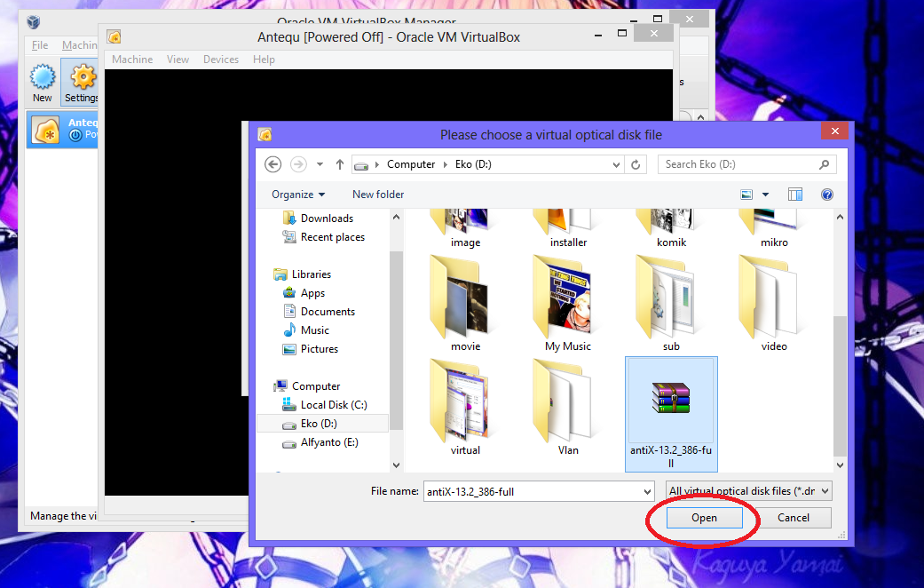Select Computer in navigation pane

click(x=315, y=386)
